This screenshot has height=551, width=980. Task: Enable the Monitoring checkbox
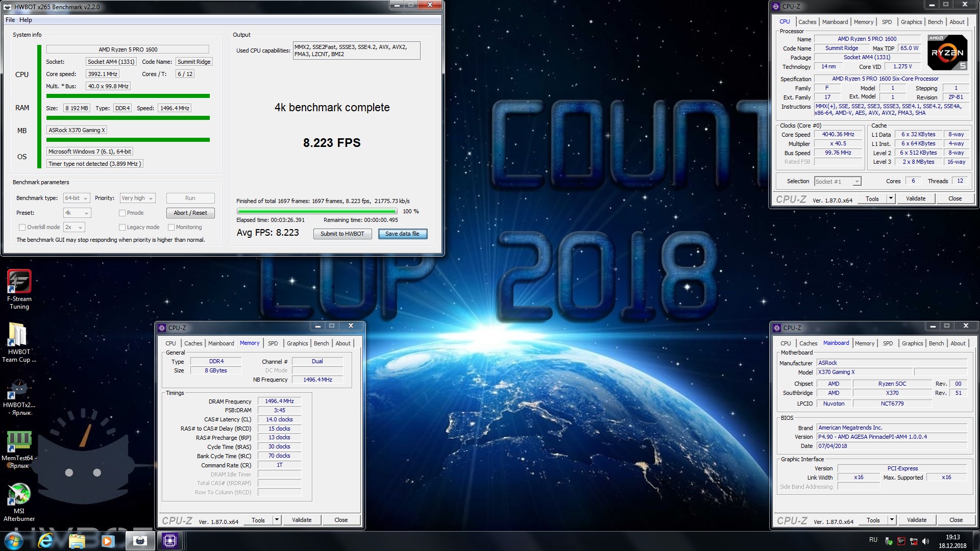pos(171,227)
